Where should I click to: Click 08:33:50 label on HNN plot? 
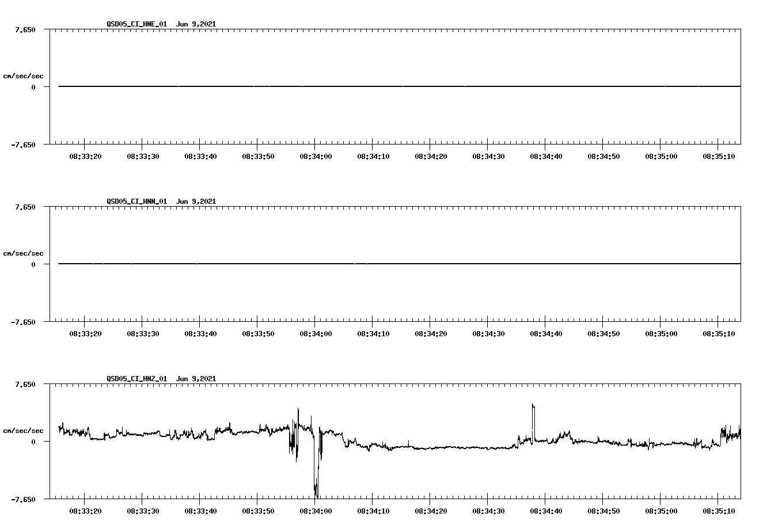click(258, 334)
